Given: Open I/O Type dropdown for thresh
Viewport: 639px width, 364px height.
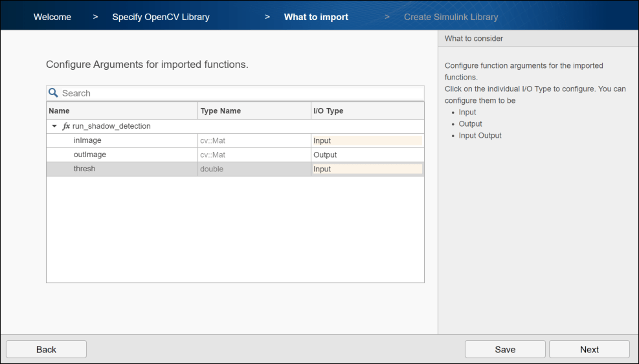Looking at the screenshot, I should click(367, 169).
